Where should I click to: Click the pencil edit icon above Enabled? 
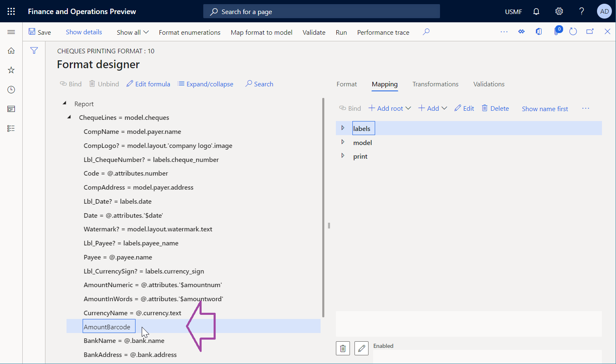(x=362, y=348)
